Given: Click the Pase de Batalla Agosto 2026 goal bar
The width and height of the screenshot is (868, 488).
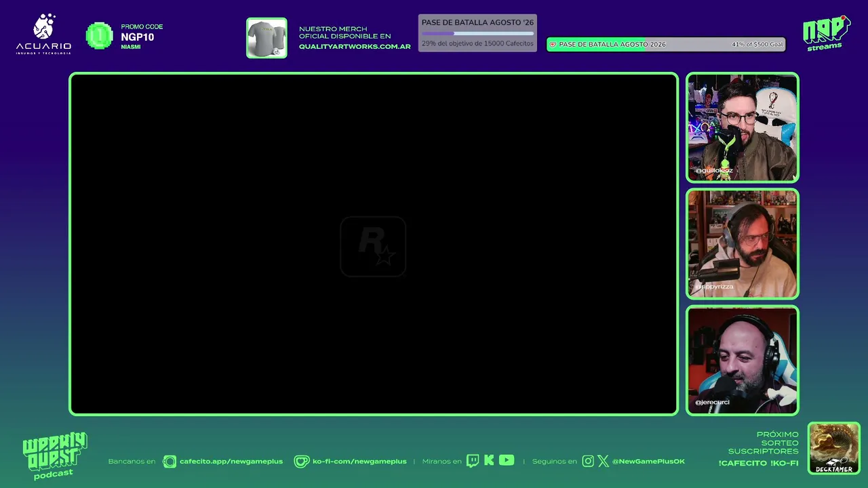Looking at the screenshot, I should [666, 44].
